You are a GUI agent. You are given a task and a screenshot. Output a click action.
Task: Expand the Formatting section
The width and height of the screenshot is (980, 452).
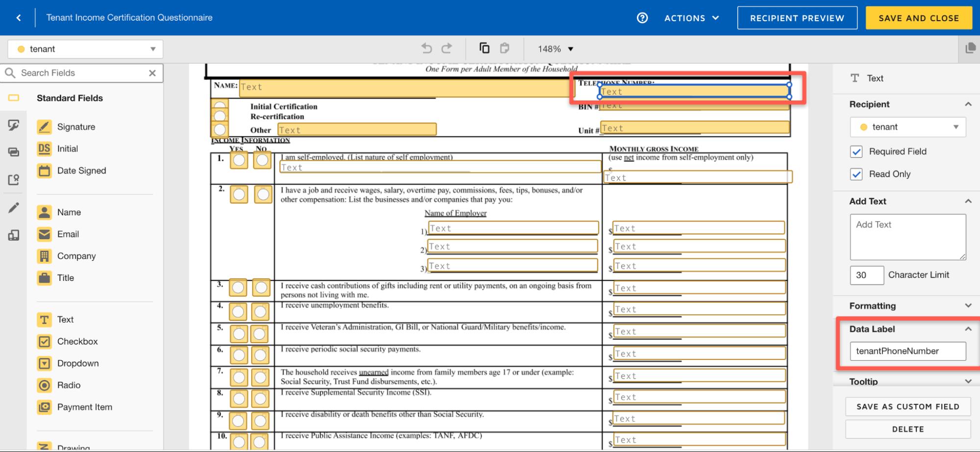pyautogui.click(x=908, y=306)
